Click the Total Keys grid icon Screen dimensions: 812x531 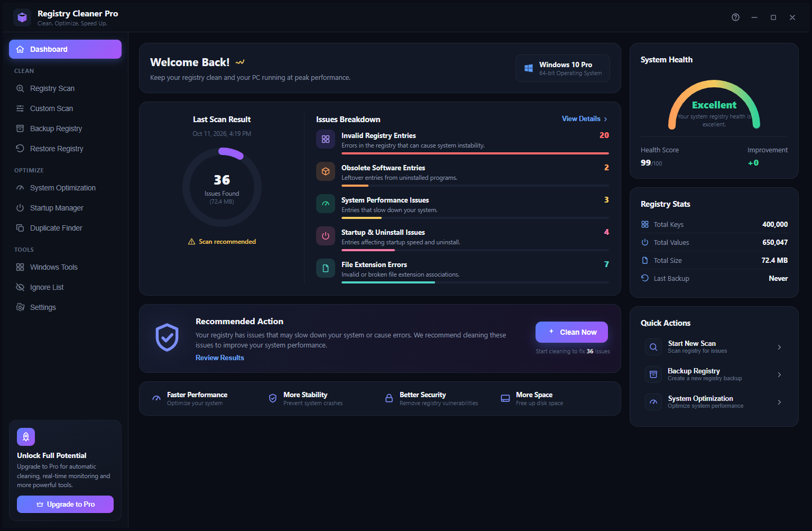pos(645,224)
